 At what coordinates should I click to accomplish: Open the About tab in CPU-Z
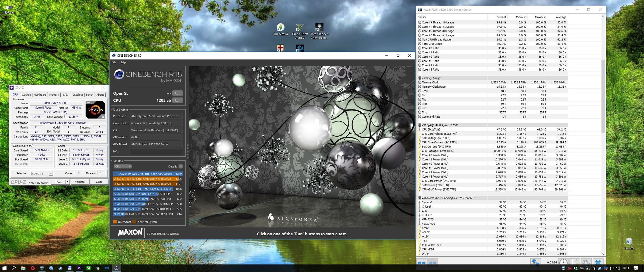pyautogui.click(x=100, y=95)
